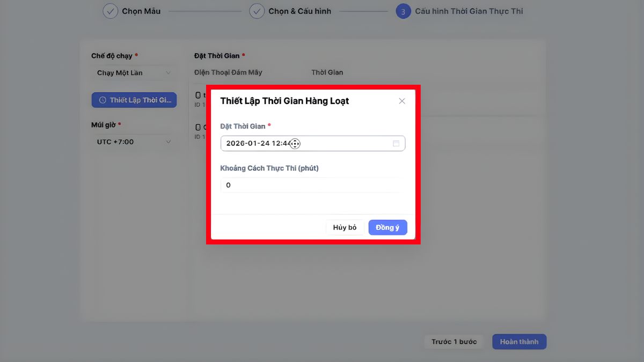Click the phone icon next to first cloud phone
The image size is (644, 362).
[x=198, y=94]
